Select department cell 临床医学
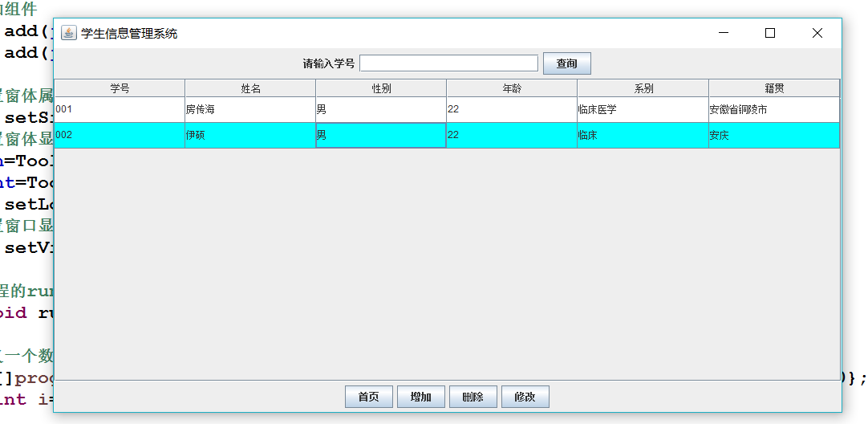Screen dimensions: 868x424 643,110
